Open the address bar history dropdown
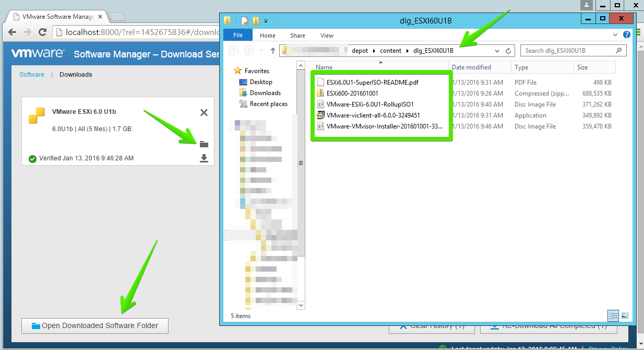 497,51
